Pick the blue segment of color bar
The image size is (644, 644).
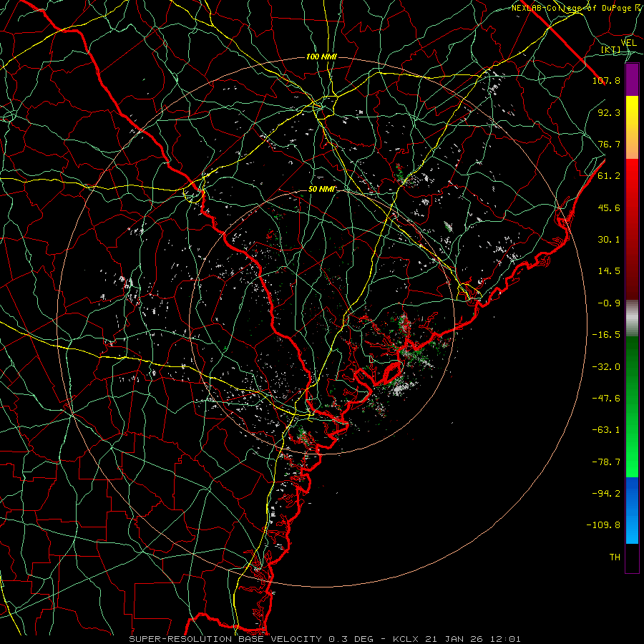click(x=632, y=510)
